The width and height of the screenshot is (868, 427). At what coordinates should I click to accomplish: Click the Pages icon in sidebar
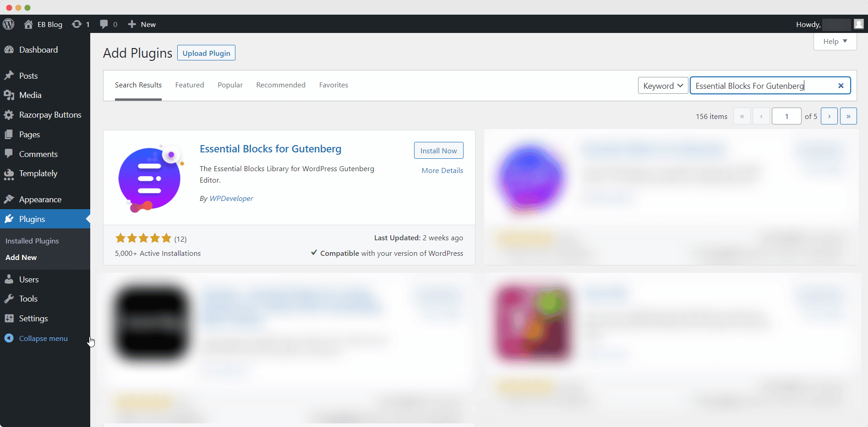click(9, 135)
